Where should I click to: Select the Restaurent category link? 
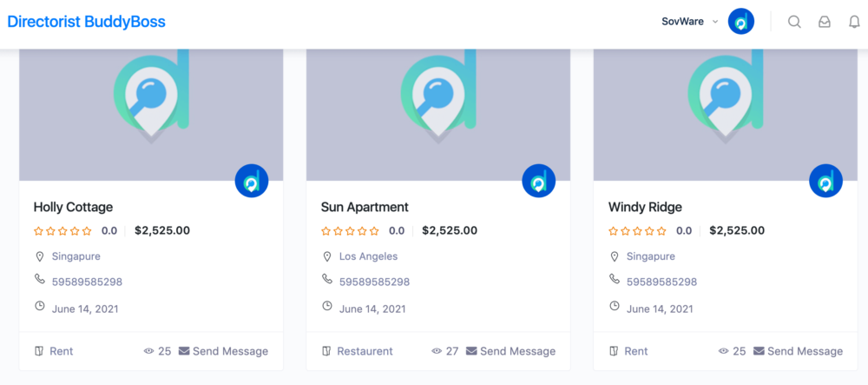tap(365, 351)
